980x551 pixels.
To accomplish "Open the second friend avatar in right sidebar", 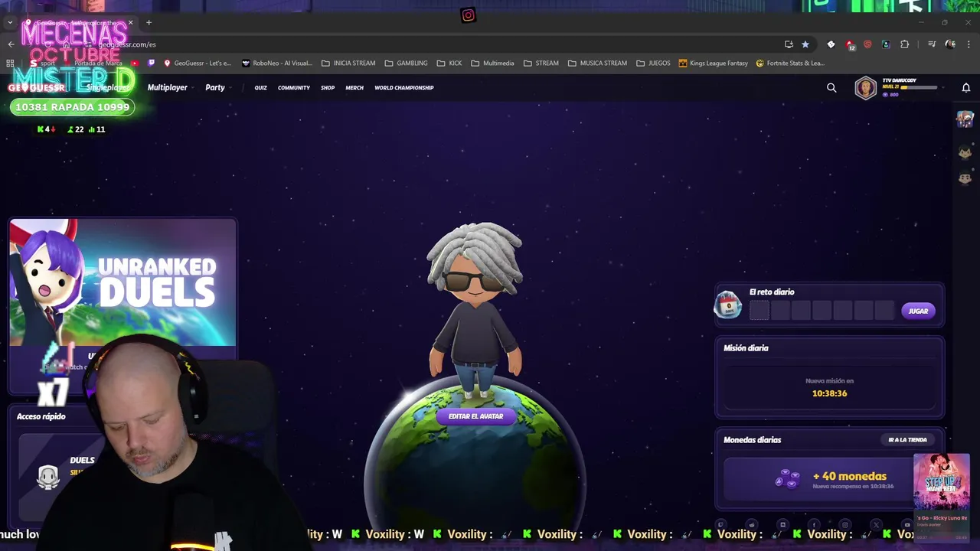I will point(965,152).
